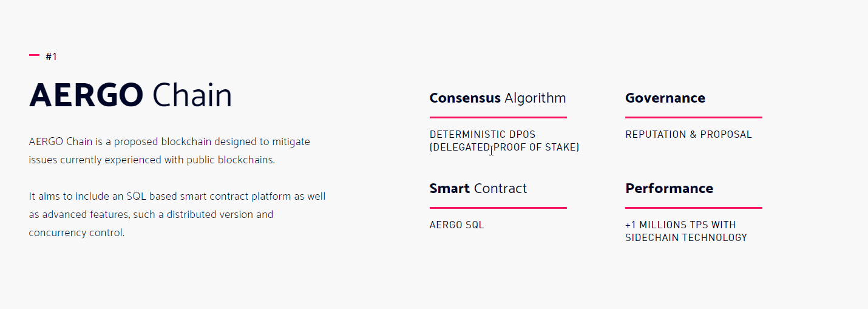
Task: Click the pink dash beside #1
Action: pos(34,56)
